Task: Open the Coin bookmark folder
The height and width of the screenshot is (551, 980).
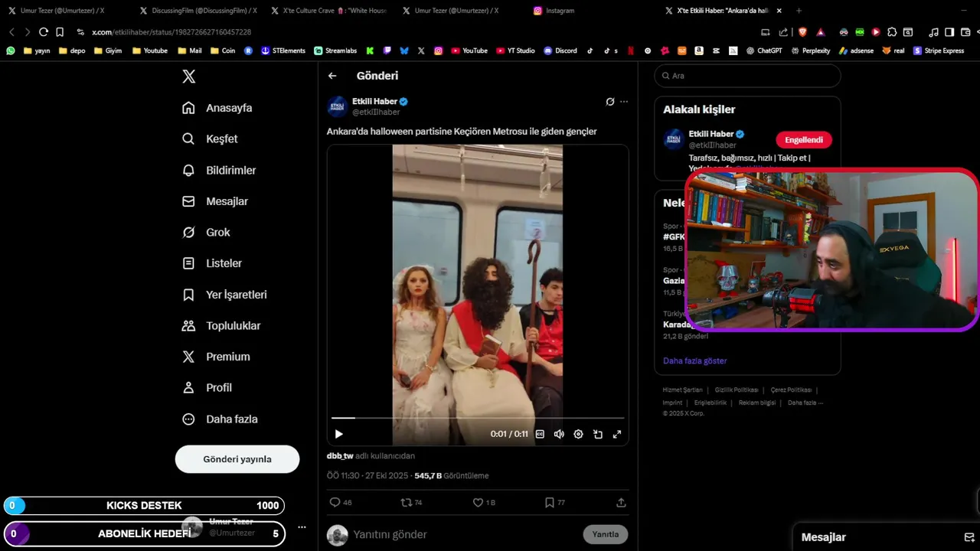Action: tap(222, 51)
